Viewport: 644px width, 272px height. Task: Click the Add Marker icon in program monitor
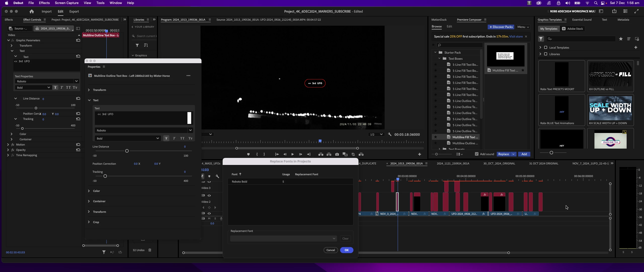click(x=248, y=154)
